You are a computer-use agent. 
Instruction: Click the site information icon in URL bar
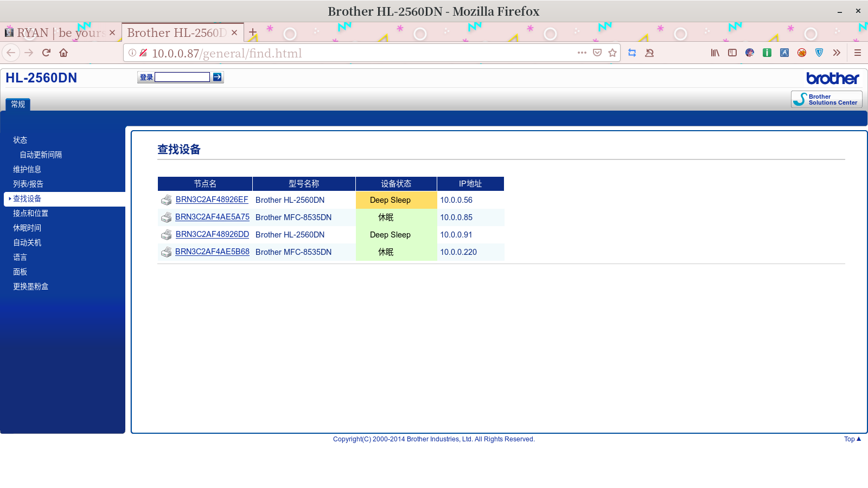(132, 53)
